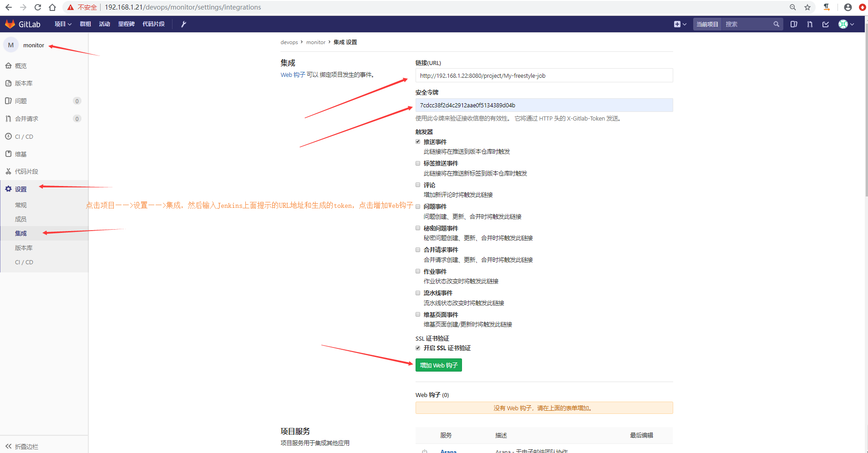Open the merge requests icon in the top bar
The image size is (868, 453).
810,24
